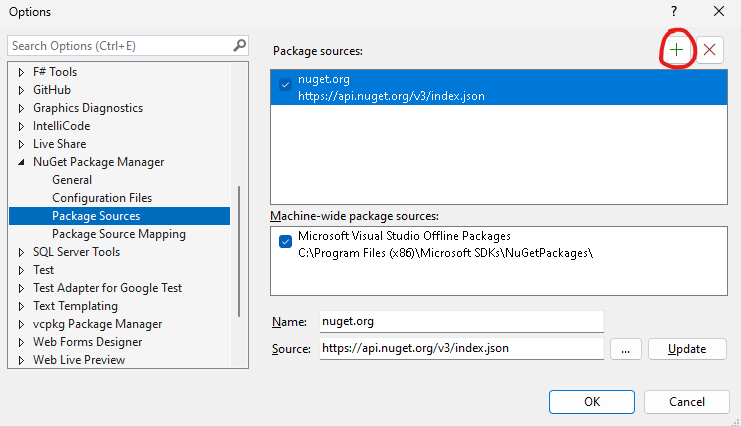Open Package Source Mapping page
The width and height of the screenshot is (741, 426).
[118, 234]
